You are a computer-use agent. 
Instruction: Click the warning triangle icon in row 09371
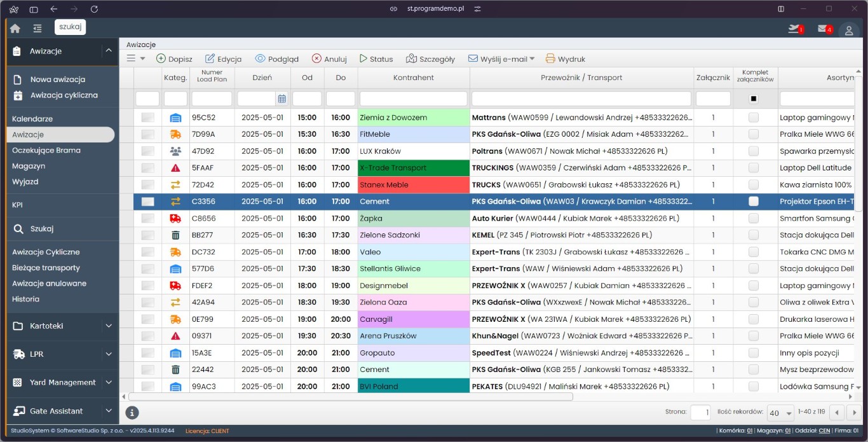pos(175,336)
